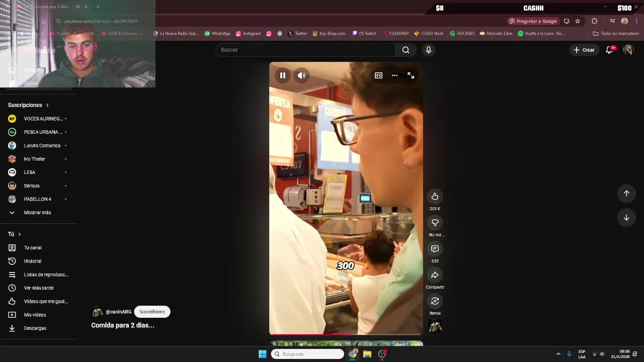
Task: Open Ivo Theiler channel
Action: 39,159
